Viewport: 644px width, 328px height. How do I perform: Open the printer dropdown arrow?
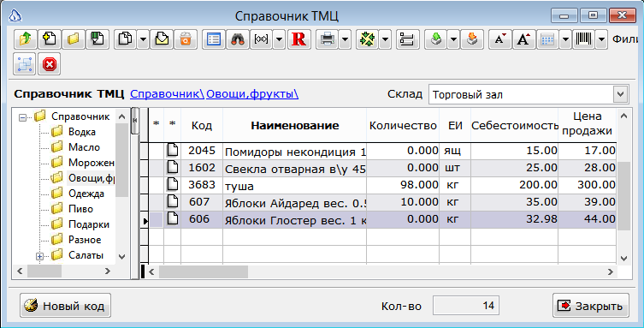coord(345,39)
